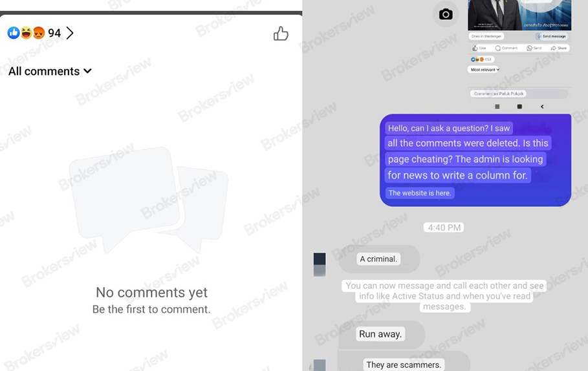Click the 'Comment as Paluk Pukpik' field
588x371 pixels.
pos(519,94)
